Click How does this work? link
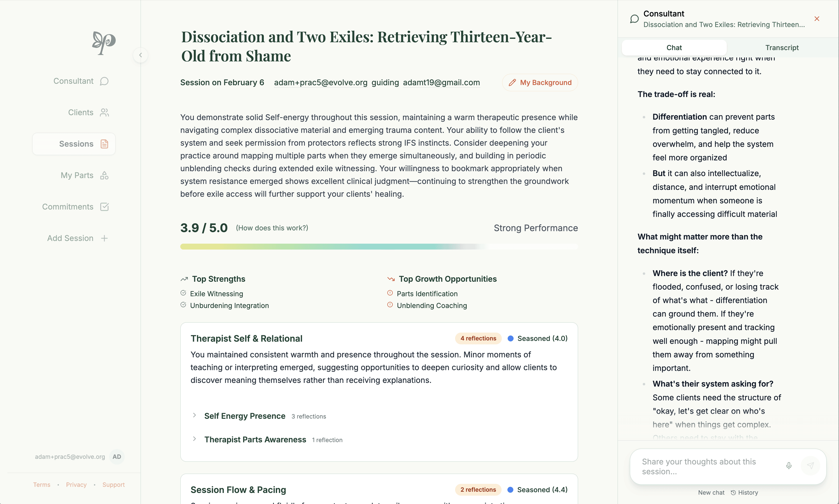 click(272, 228)
